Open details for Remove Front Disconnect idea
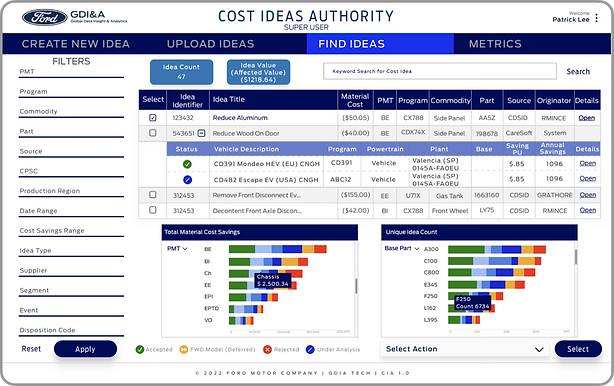614x386 pixels. point(588,195)
